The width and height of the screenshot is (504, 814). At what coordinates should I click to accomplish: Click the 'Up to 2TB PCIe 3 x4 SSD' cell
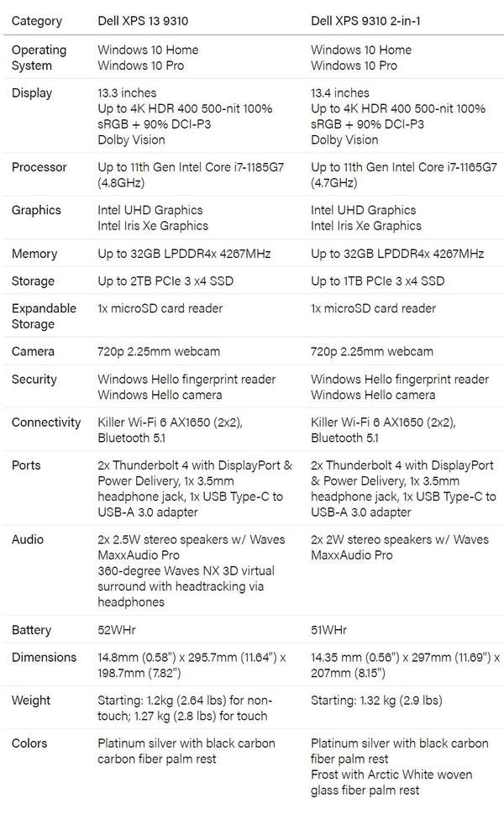click(x=165, y=281)
